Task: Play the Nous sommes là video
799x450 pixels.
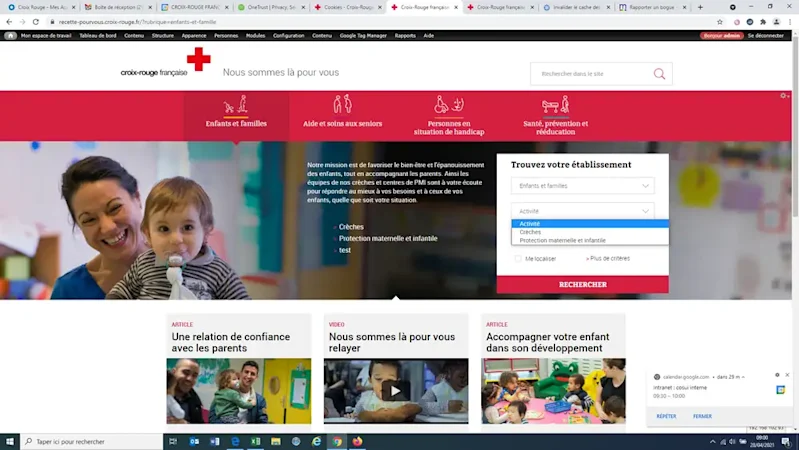Action: coord(395,391)
